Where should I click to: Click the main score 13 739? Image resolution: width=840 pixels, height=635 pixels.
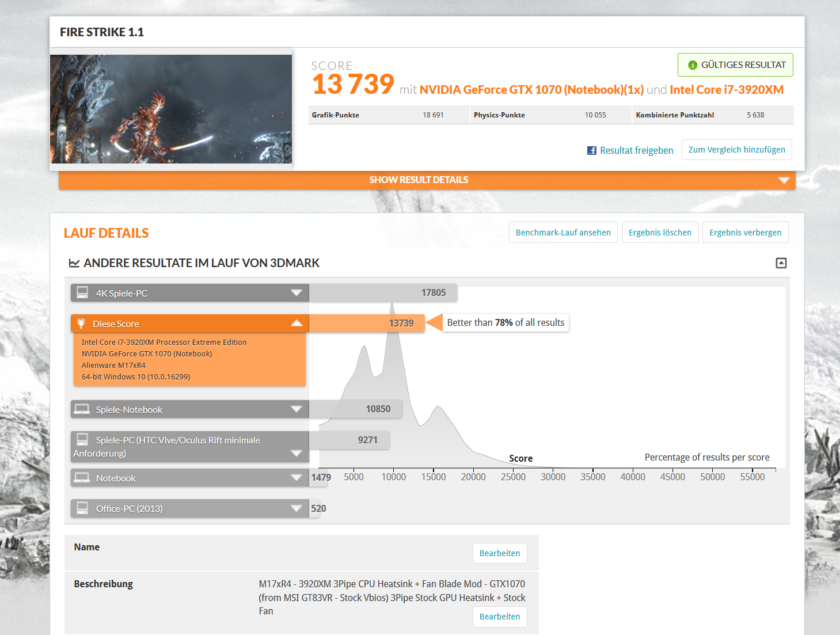click(x=353, y=84)
